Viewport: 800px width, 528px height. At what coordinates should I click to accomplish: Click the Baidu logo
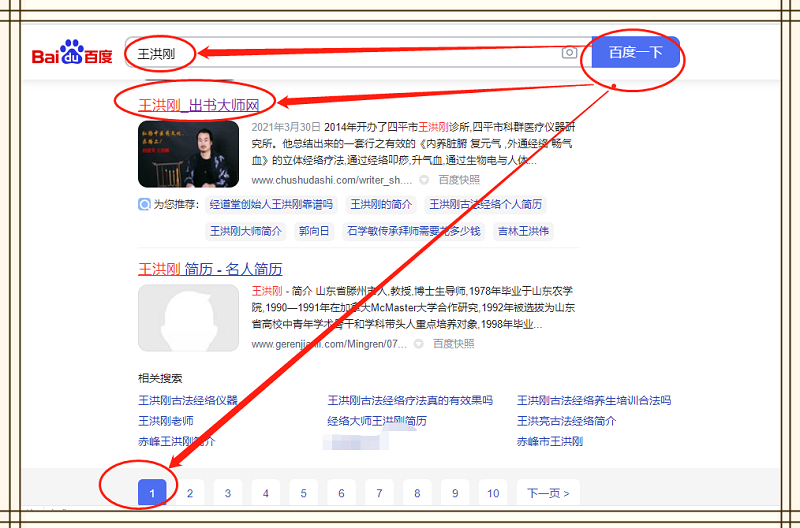[x=72, y=54]
